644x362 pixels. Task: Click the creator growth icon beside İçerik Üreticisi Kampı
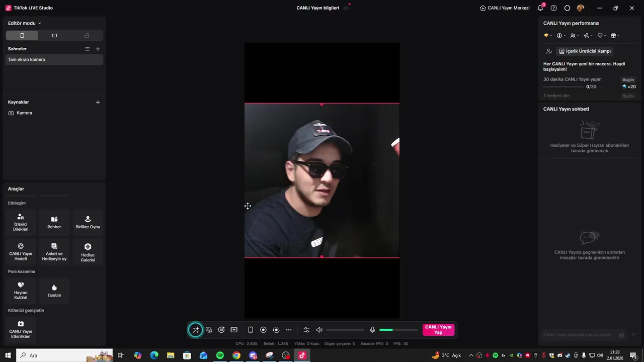click(549, 51)
